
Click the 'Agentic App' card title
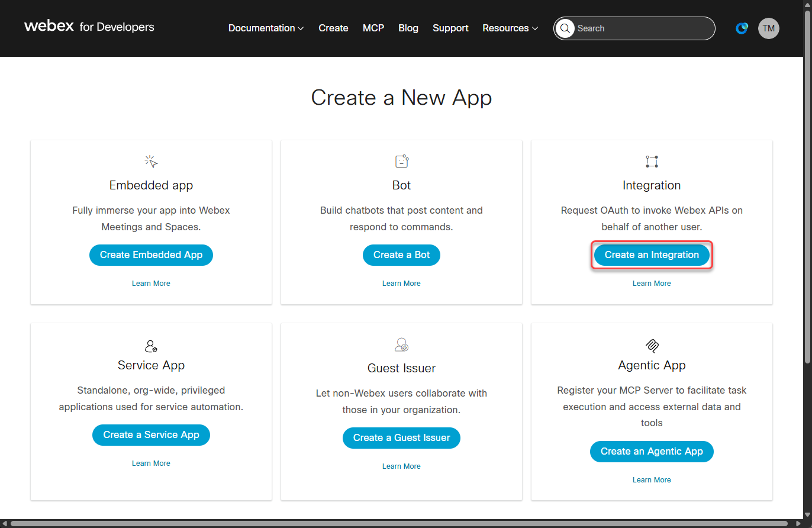(652, 365)
